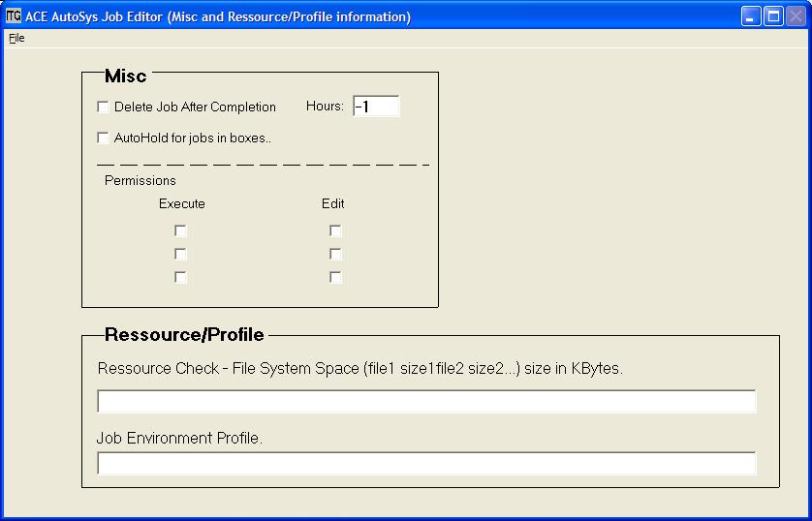Click the Misc group title
Viewport: 812px width, 521px height.
[x=125, y=77]
